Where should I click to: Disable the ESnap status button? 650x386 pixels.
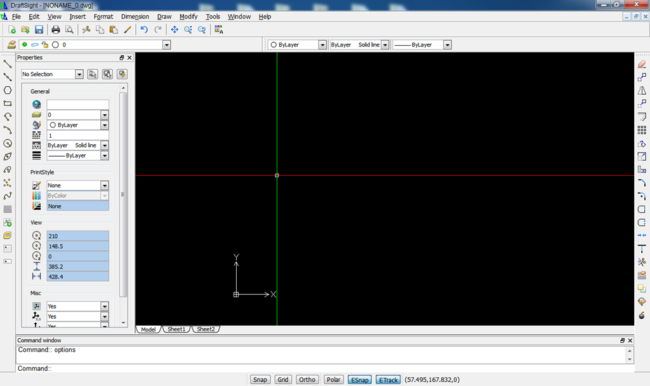(359, 379)
